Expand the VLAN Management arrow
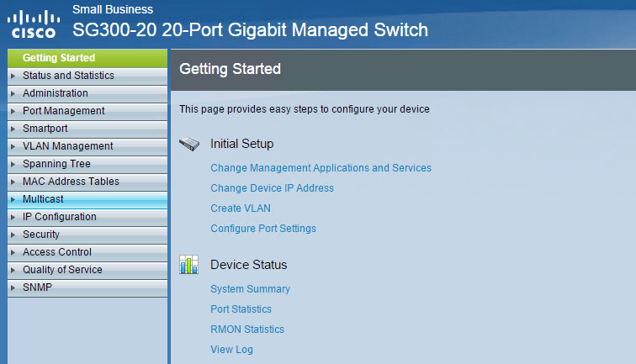The height and width of the screenshot is (364, 636). [x=13, y=146]
